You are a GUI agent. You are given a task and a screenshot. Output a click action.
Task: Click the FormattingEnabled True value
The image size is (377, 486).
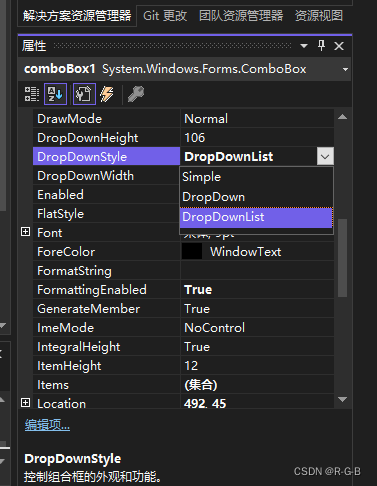tap(198, 290)
